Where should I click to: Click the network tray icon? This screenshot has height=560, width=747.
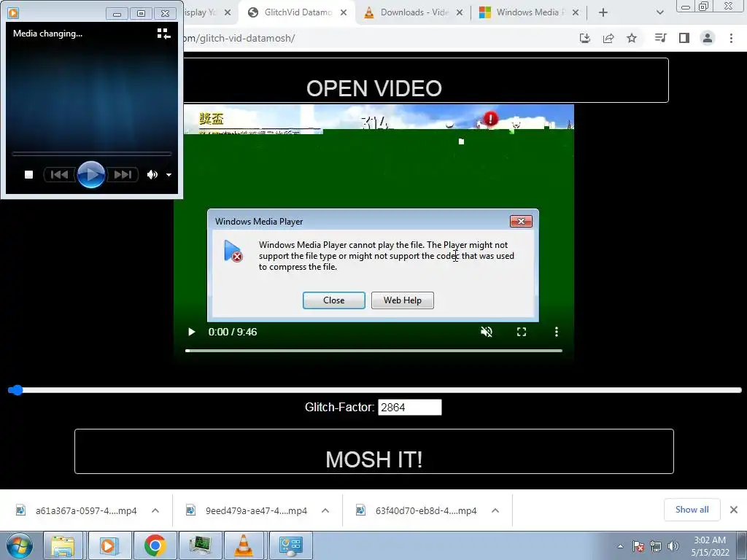coord(656,546)
